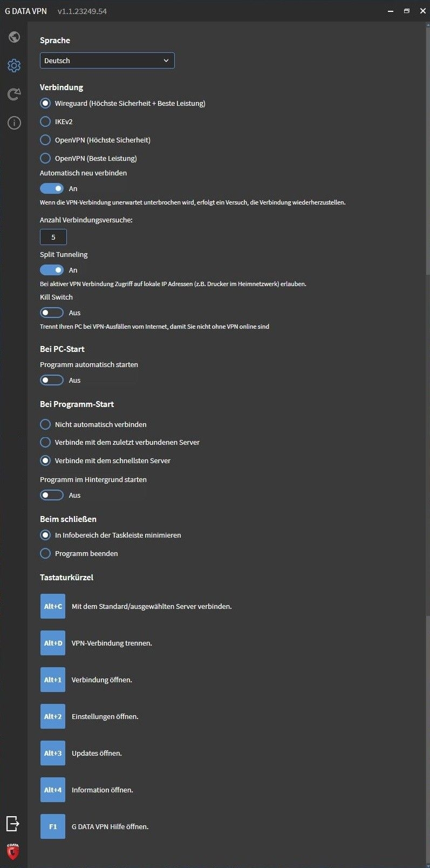
Task: Enable Programm im Hintergrund starten toggle
Action: [x=52, y=495]
